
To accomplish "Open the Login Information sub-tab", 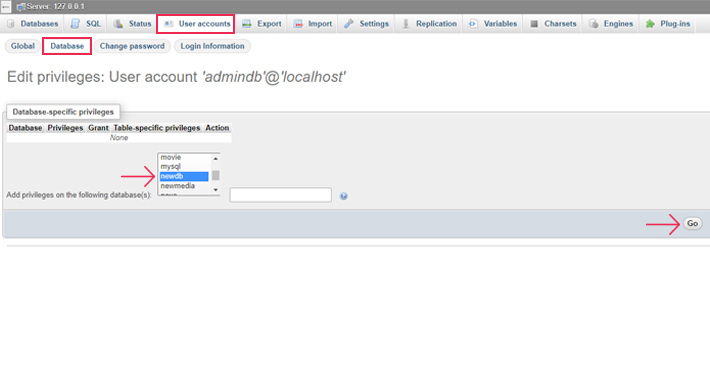I will (212, 46).
